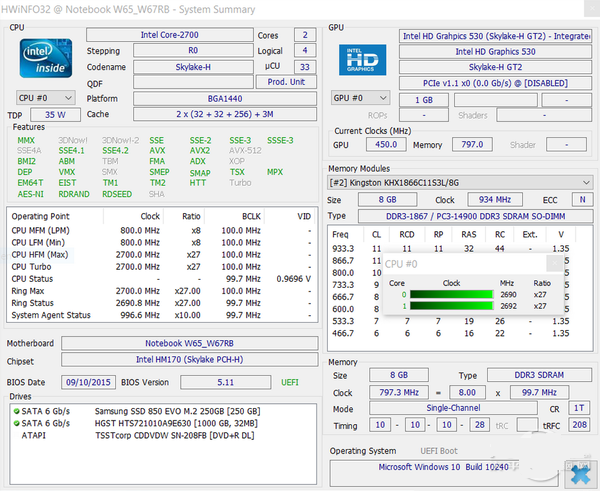Click the DDR3-1867 / PC3-14900 type field
The width and height of the screenshot is (600, 491).
(x=476, y=216)
